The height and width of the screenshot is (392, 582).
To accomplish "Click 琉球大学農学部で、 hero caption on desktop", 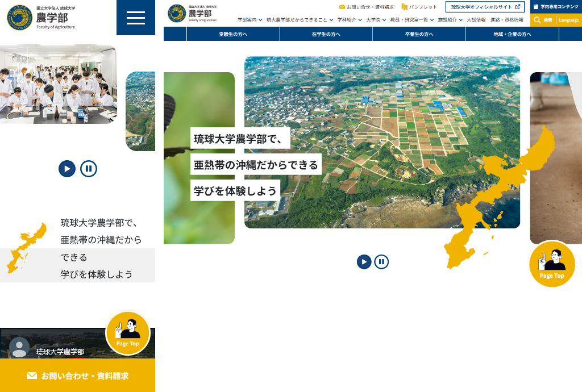I will click(240, 138).
